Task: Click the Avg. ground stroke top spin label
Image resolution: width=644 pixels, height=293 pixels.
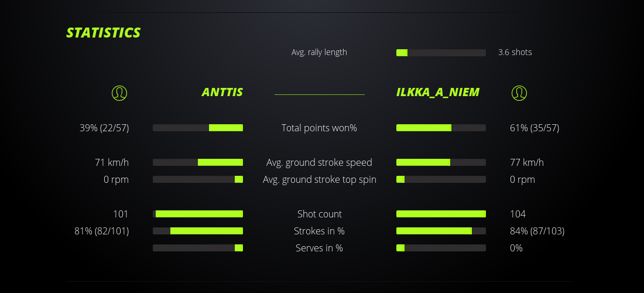Action: coord(319,179)
